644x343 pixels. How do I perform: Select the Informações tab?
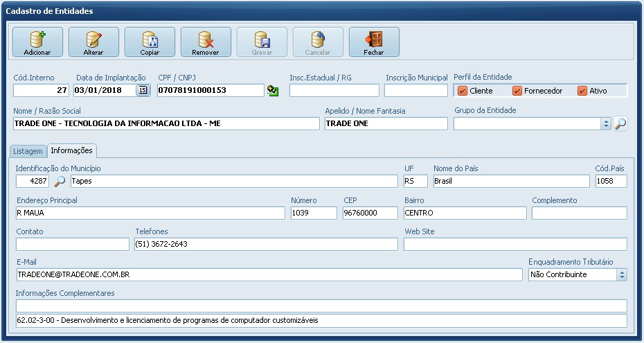pyautogui.click(x=72, y=151)
